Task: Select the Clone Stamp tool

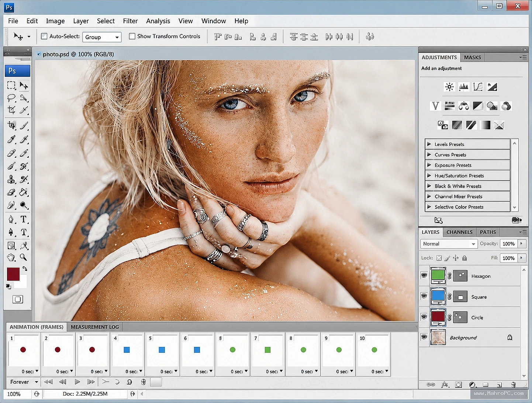Action: coord(11,180)
